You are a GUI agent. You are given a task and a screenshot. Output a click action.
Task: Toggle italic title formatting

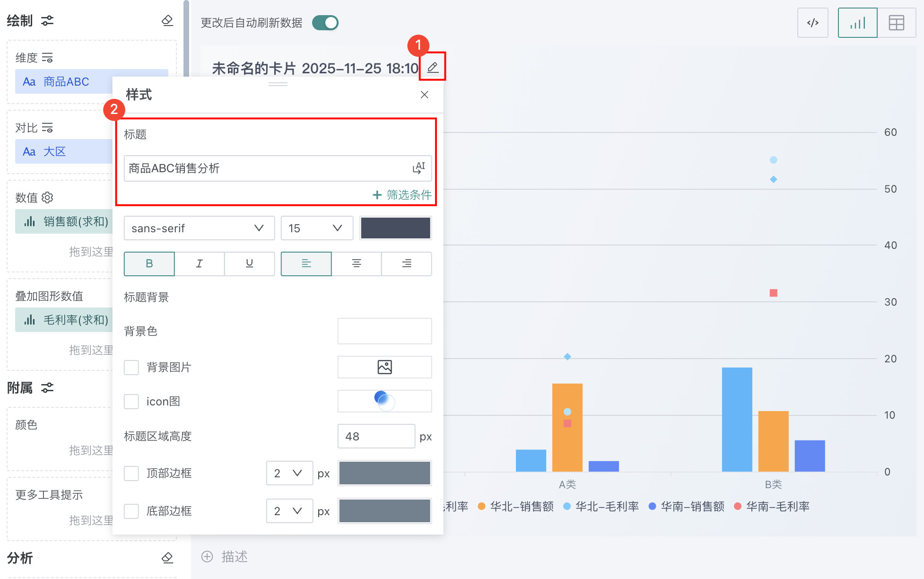click(200, 263)
